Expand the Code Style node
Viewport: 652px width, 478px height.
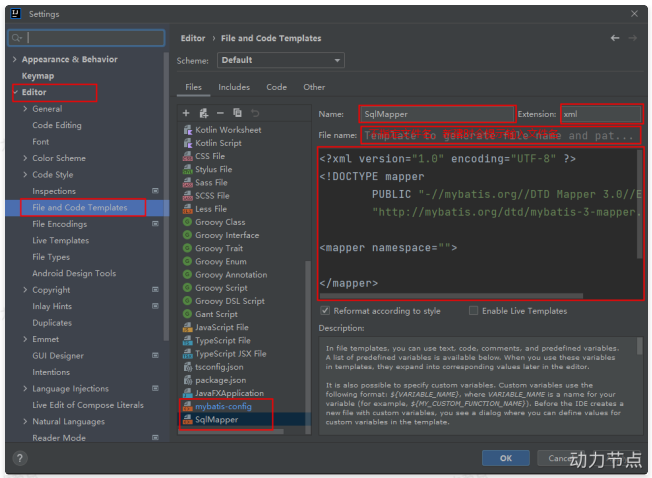[25, 175]
